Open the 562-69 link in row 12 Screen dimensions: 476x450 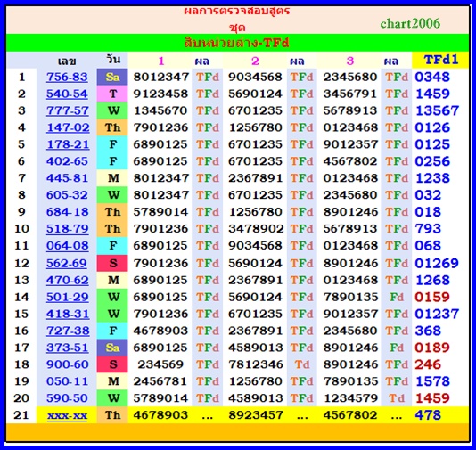point(67,263)
